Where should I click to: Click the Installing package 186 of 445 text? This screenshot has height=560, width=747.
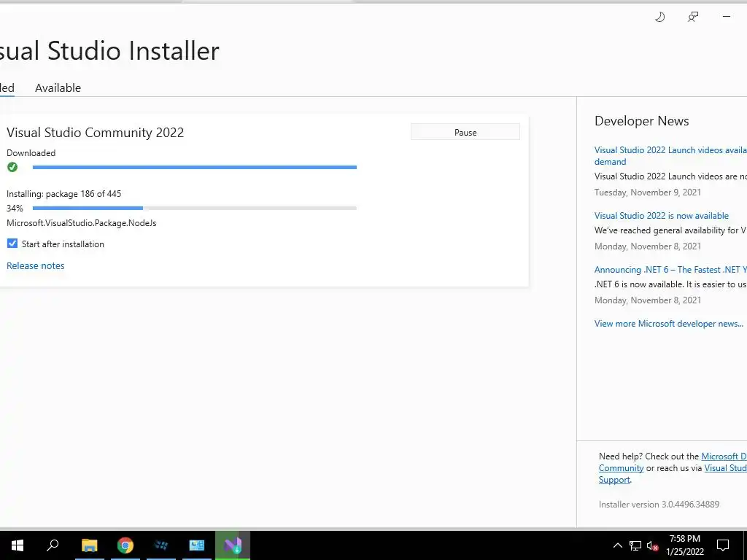pyautogui.click(x=64, y=194)
